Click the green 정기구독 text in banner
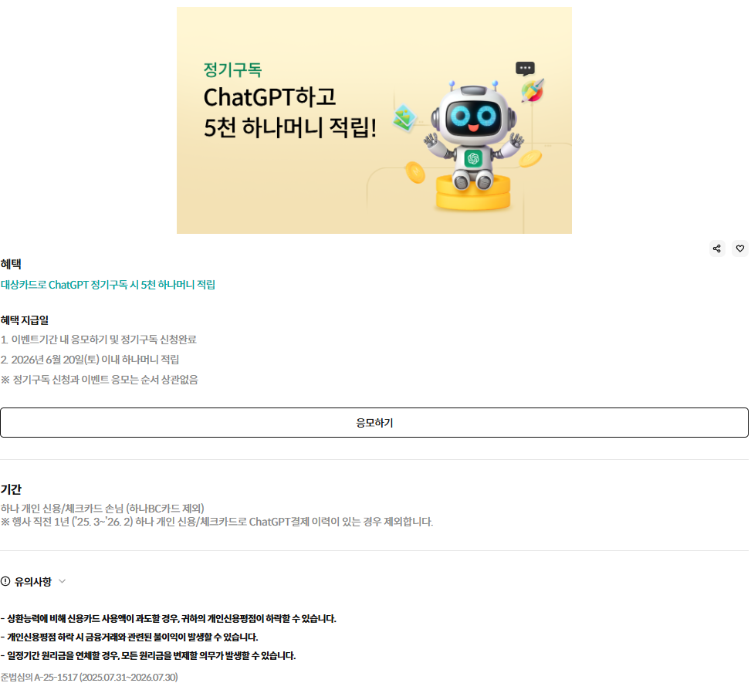 tap(233, 70)
